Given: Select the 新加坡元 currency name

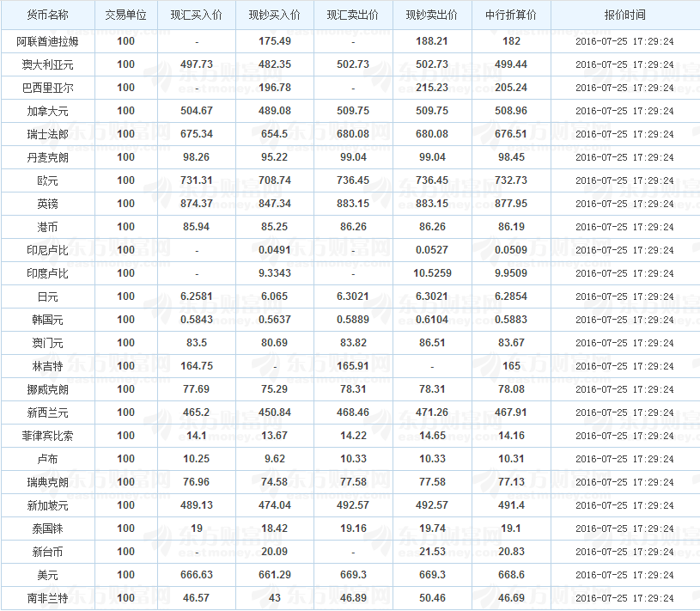Looking at the screenshot, I should pos(48,506).
